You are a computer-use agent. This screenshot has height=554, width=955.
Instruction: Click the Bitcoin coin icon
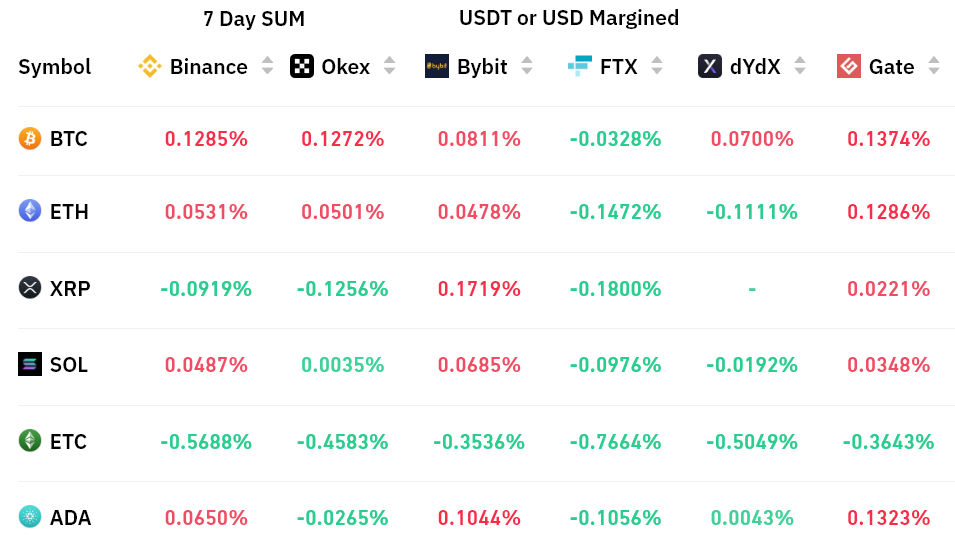tap(30, 138)
